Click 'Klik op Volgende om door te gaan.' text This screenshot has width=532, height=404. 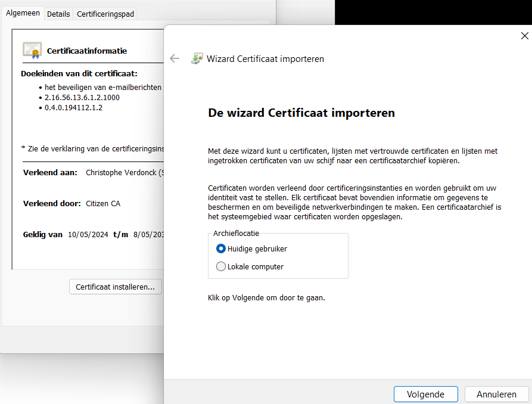(266, 298)
